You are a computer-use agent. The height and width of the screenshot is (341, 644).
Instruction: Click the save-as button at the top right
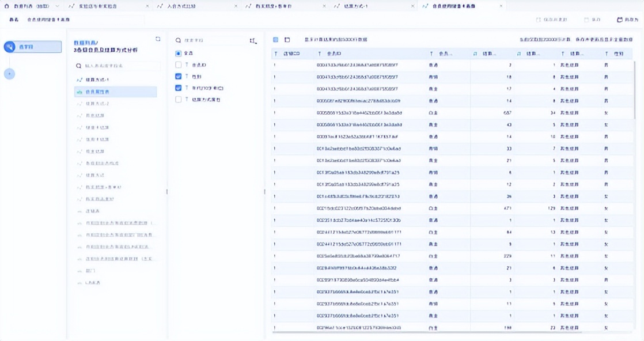pyautogui.click(x=628, y=20)
